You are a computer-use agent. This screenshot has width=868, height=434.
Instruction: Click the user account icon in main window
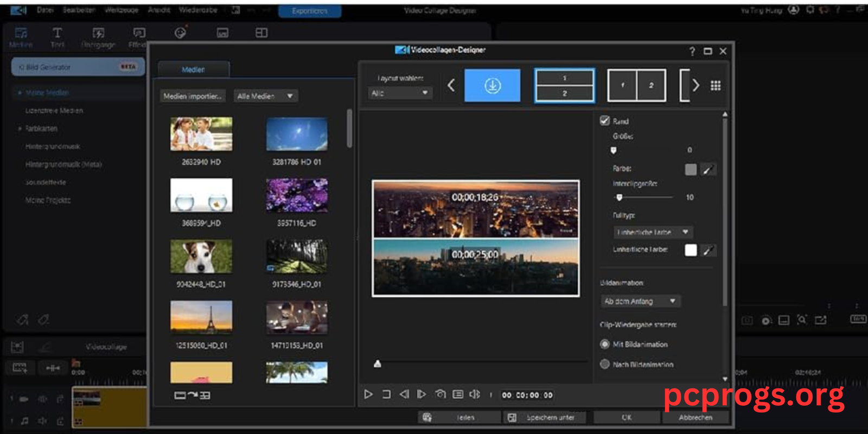click(794, 10)
